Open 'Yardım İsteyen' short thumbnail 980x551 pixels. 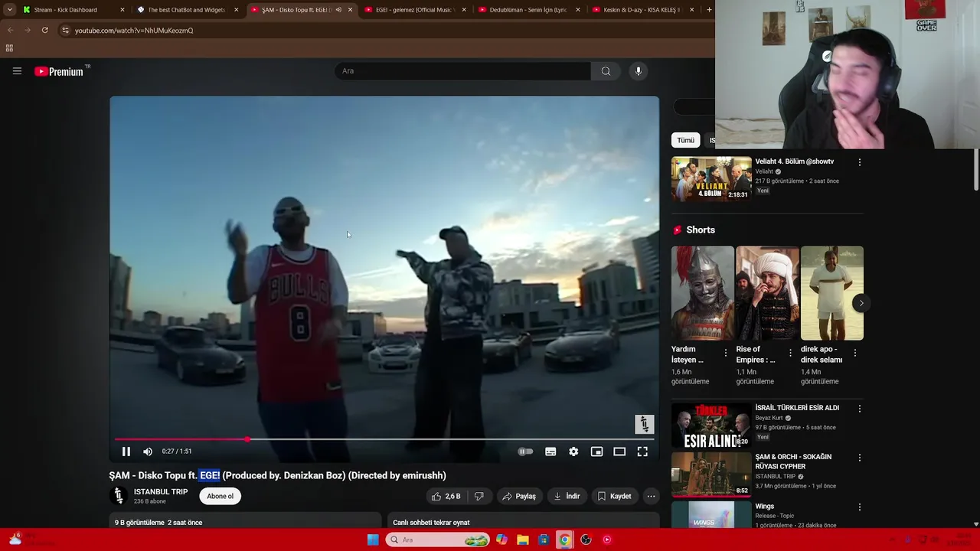(x=702, y=293)
